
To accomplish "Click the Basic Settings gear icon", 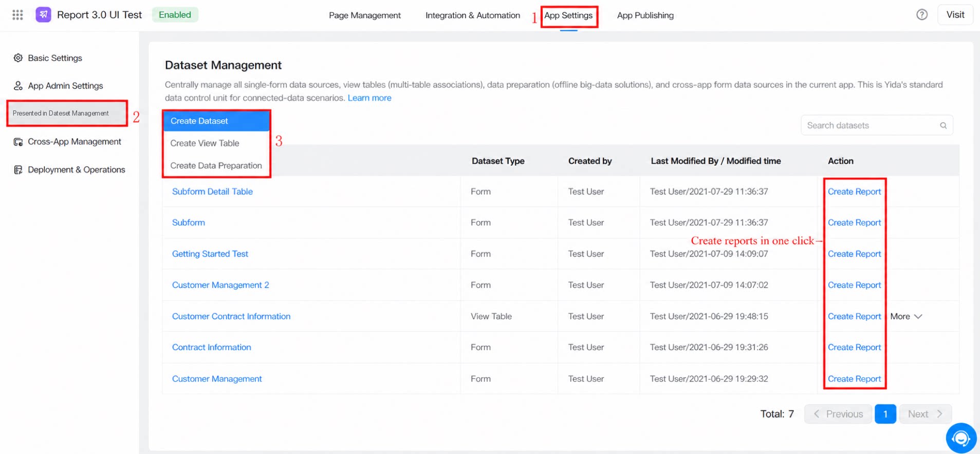I will 18,58.
